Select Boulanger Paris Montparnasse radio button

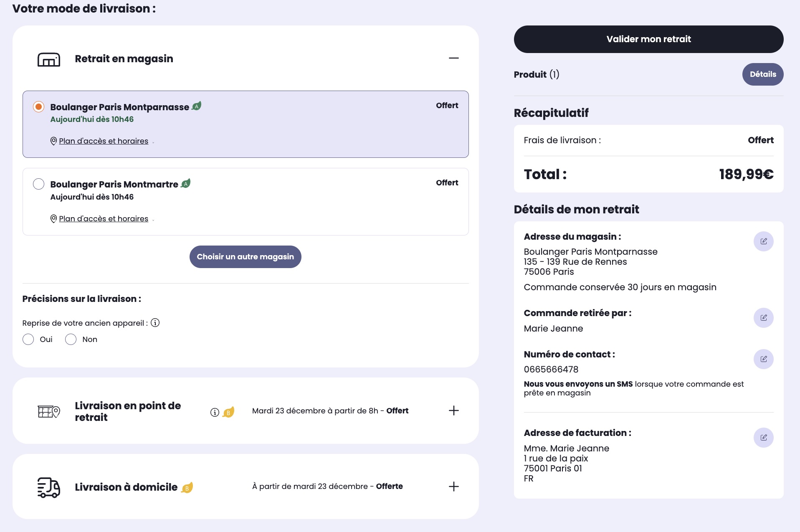(38, 107)
